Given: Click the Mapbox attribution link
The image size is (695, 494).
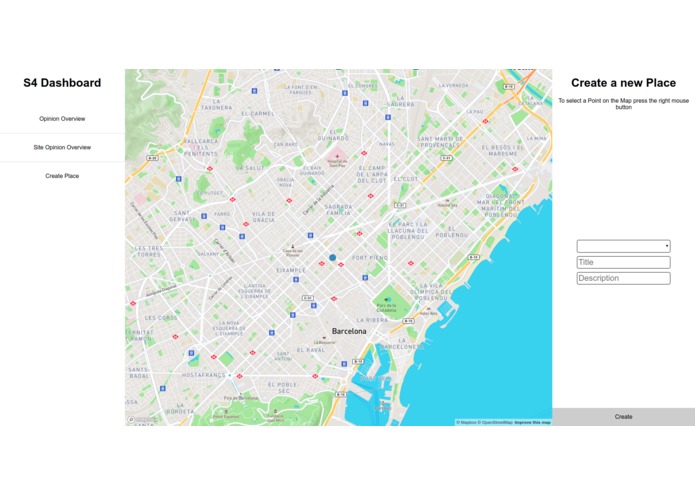Looking at the screenshot, I should pyautogui.click(x=466, y=423).
